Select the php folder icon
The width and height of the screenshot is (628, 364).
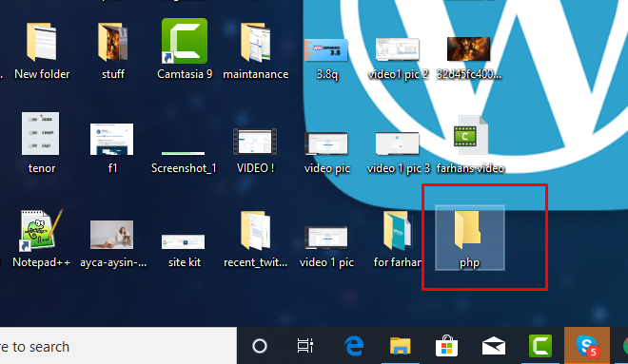pos(469,238)
